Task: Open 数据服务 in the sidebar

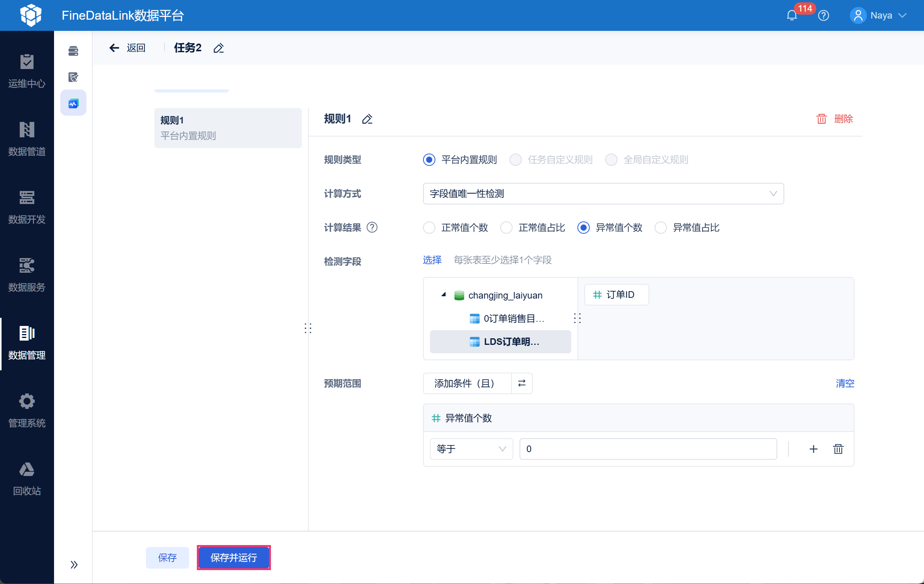Action: pos(27,275)
